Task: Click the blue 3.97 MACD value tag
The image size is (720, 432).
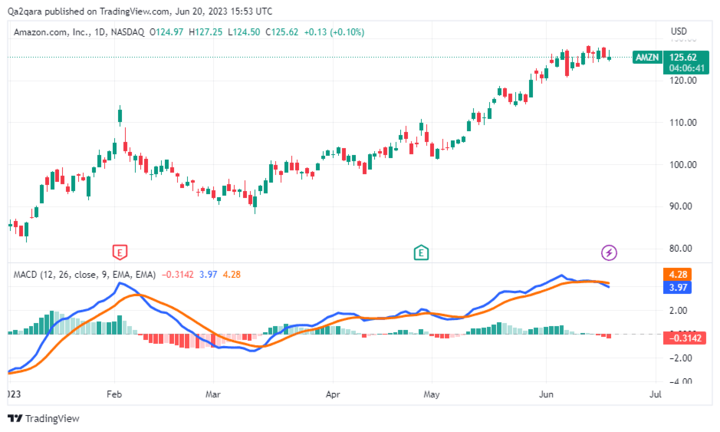Action: pyautogui.click(x=677, y=287)
